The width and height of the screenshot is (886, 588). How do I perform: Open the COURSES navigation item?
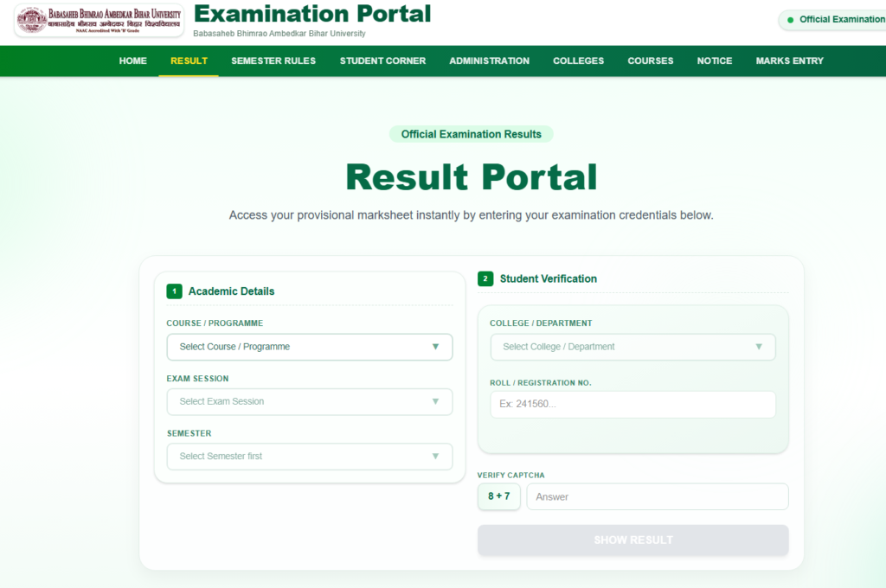coord(651,61)
